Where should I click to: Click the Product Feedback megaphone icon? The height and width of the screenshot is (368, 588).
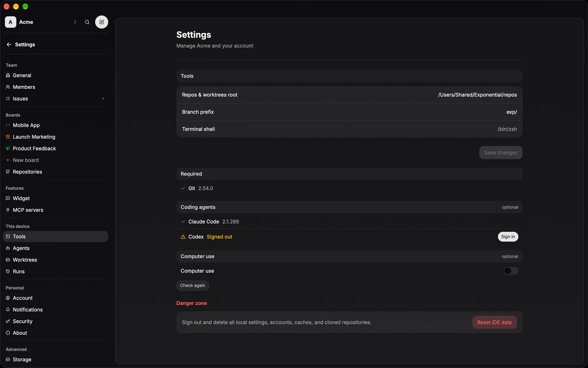pyautogui.click(x=8, y=149)
